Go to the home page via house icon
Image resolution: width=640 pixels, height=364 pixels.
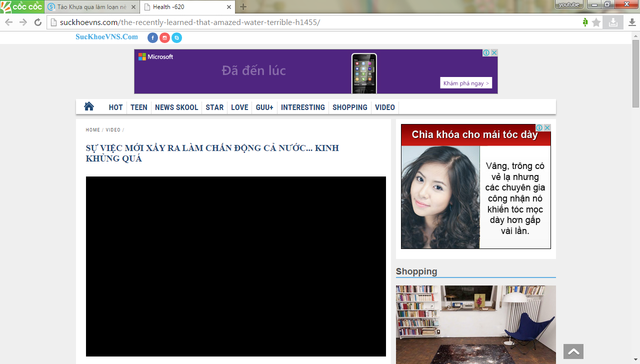point(89,106)
